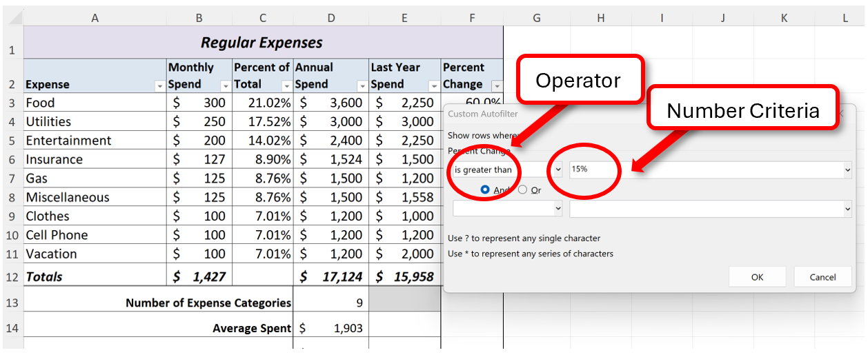Click the Percent of Total filter button
Viewport: 868px width, 357px height.
click(x=286, y=86)
